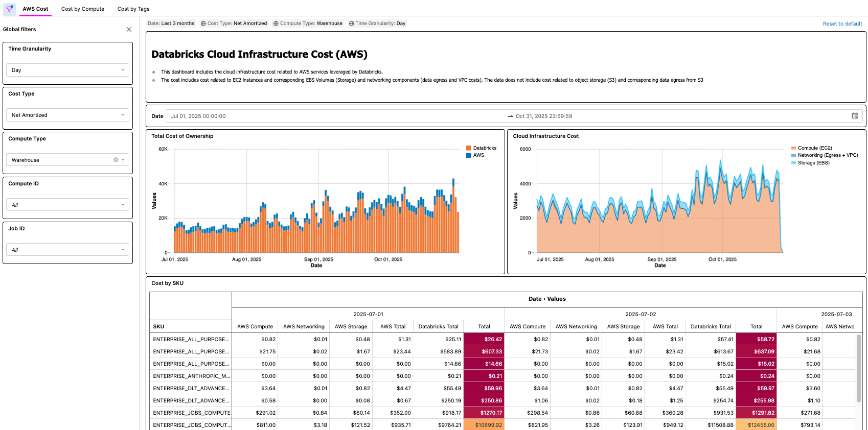This screenshot has height=430, width=868.
Task: Click the Reset to default link
Action: pyautogui.click(x=842, y=23)
